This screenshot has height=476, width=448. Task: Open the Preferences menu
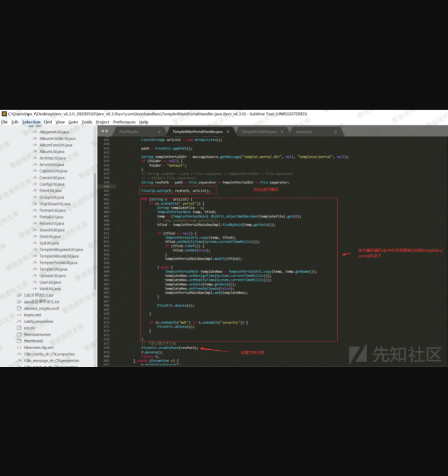tap(124, 122)
